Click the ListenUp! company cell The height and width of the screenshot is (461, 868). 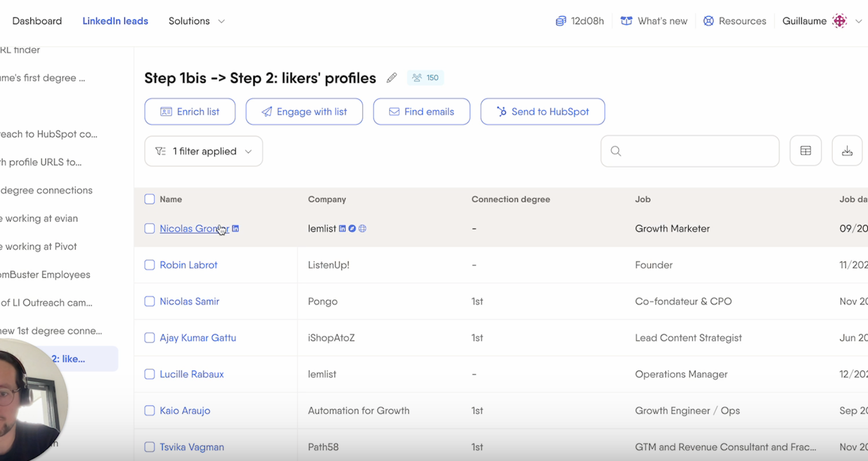[x=329, y=265]
